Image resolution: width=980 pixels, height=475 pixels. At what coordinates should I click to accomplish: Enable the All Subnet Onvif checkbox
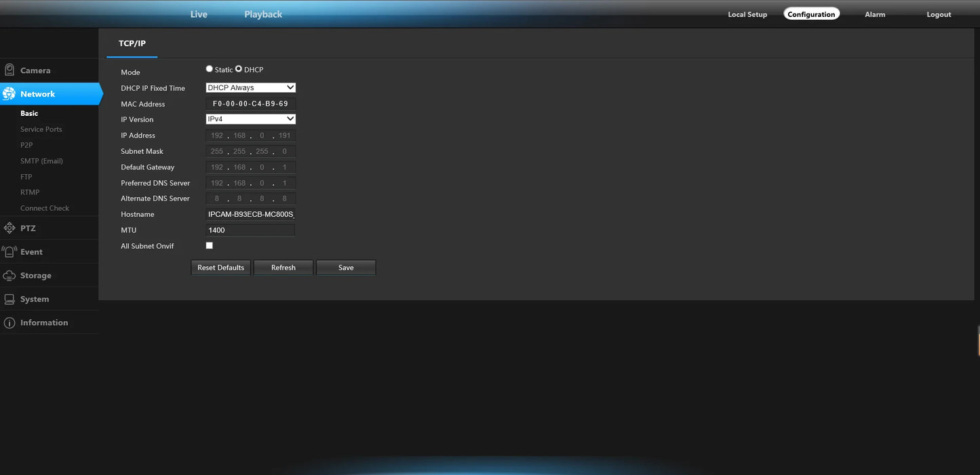point(210,245)
